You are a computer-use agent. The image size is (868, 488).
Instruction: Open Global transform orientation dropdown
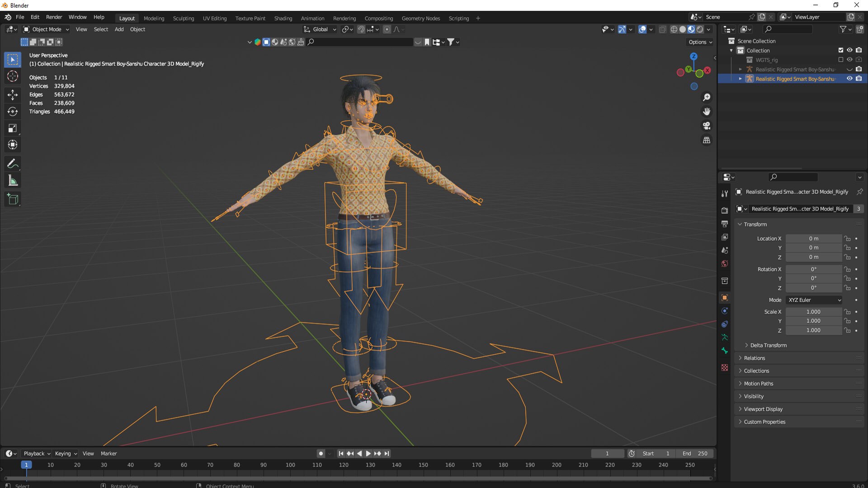tap(320, 29)
